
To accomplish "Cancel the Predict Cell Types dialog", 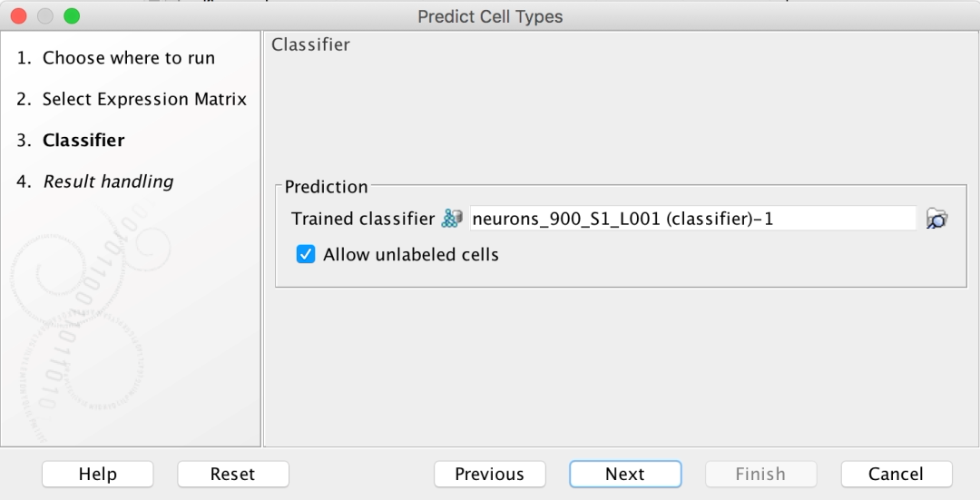I will [x=897, y=474].
